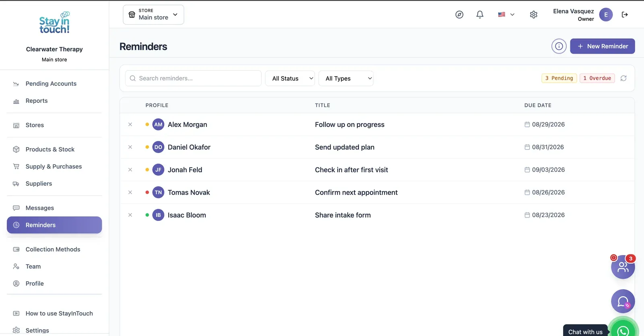Image resolution: width=644 pixels, height=336 pixels.
Task: Click the AM avatar for Alex Morgan
Action: tap(158, 124)
